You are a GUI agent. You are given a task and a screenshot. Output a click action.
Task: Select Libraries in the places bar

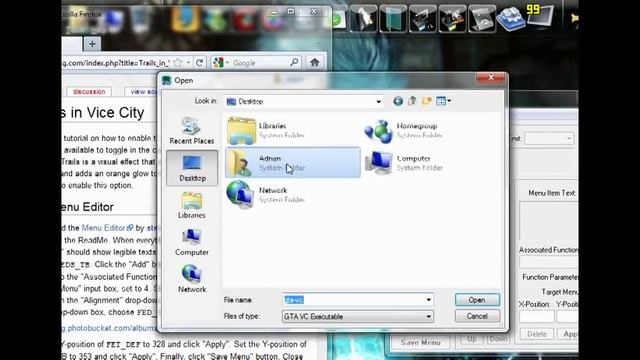coord(191,205)
